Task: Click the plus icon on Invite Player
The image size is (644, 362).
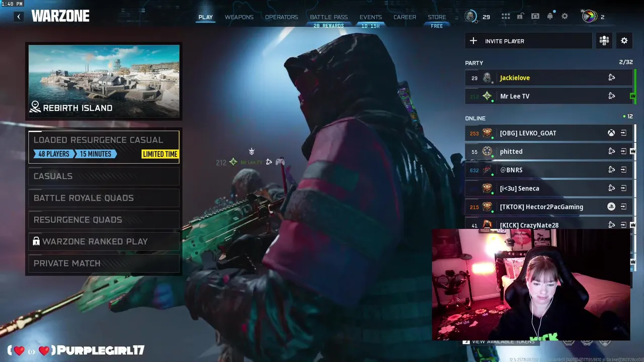Action: [x=473, y=41]
